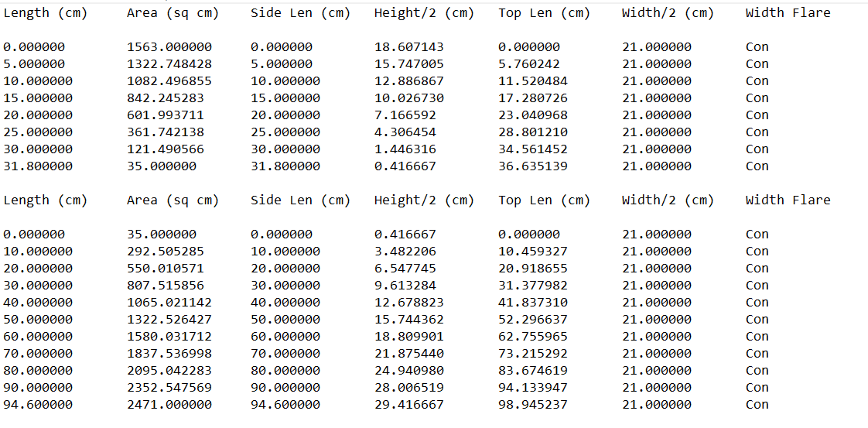
Task: Select area cell 1082.496855
Action: coord(169,81)
